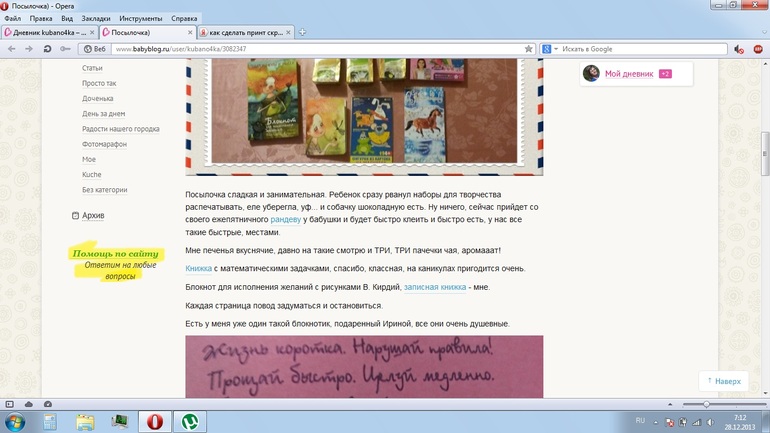The height and width of the screenshot is (433, 770).
Task: Click the +2 notification badge
Action: click(665, 74)
